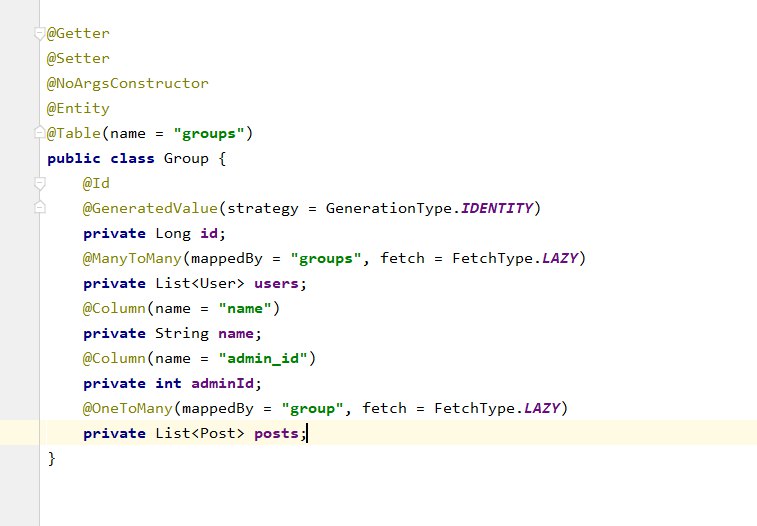Toggle the fold marker next to @Id
757x526 pixels.
pyautogui.click(x=40, y=183)
